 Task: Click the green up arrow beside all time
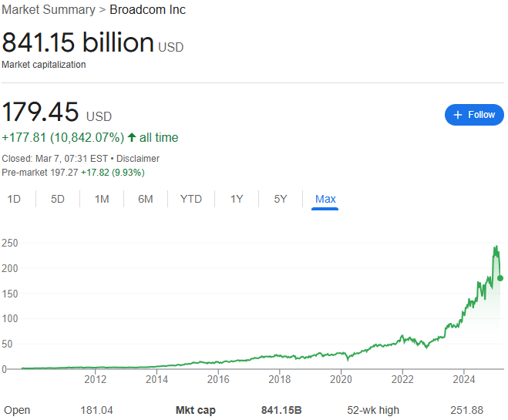pyautogui.click(x=132, y=138)
